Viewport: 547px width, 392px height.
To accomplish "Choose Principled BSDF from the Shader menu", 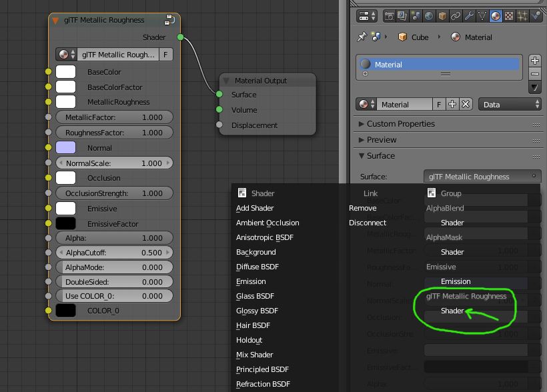I will 262,369.
